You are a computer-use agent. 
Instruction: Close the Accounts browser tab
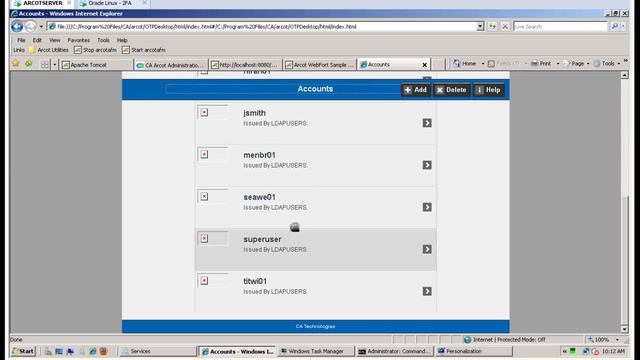point(424,65)
